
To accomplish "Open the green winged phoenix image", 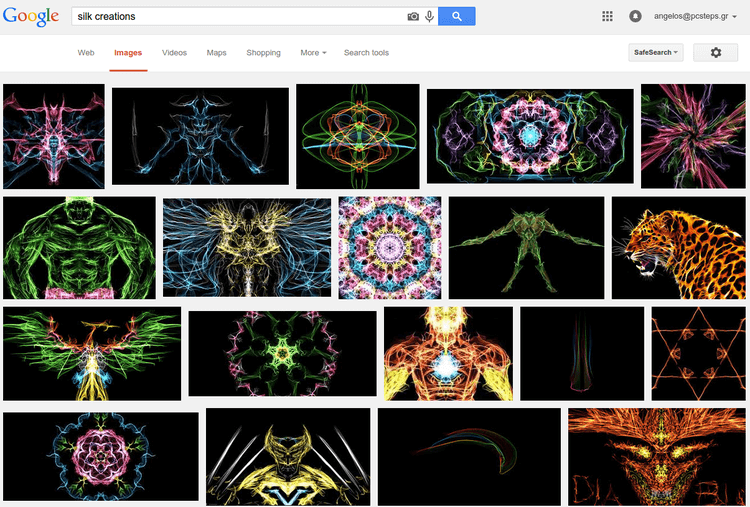I will [92, 353].
